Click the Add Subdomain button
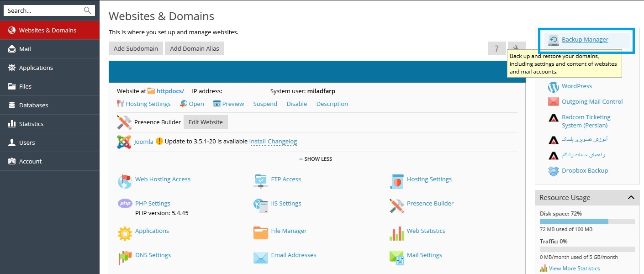 pos(136,48)
